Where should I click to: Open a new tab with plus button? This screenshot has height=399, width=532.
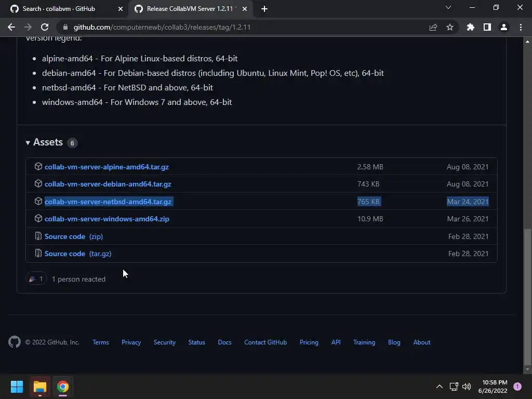264,9
